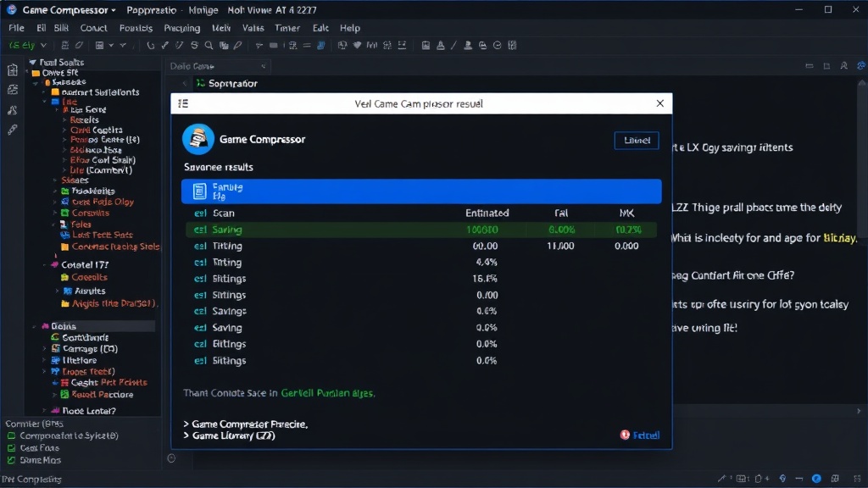The height and width of the screenshot is (488, 868).
Task: Expand the 'Canl Coghta' tree node
Action: 64,130
